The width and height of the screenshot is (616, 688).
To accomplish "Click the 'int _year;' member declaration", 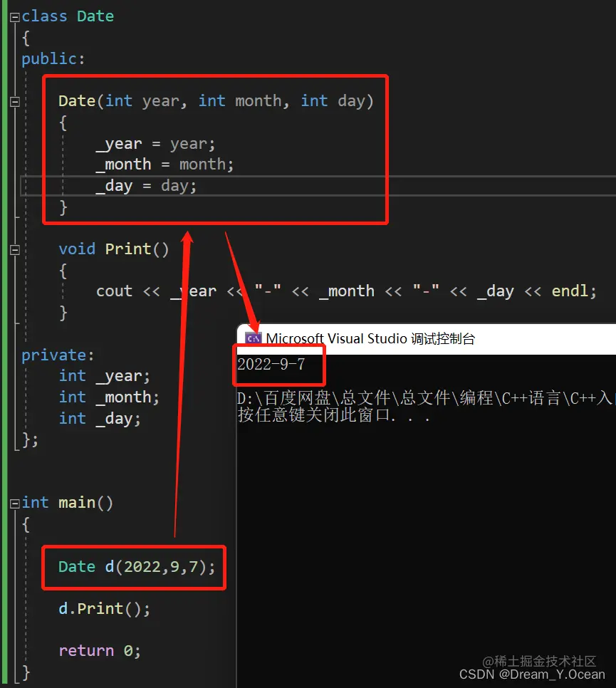I will (105, 376).
